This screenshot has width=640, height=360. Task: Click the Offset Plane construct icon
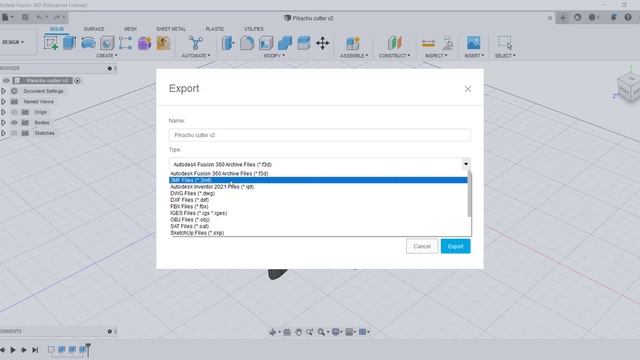pos(394,43)
